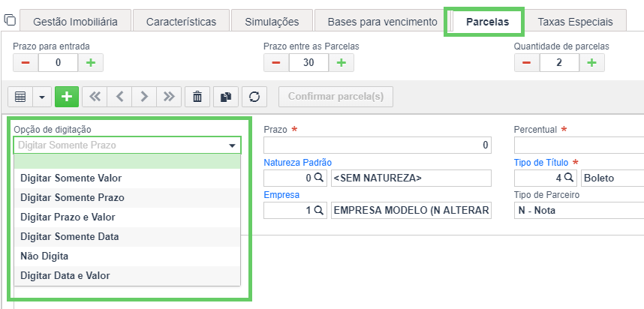Refresh records with circular arrows icon
The width and height of the screenshot is (644, 309).
tap(254, 97)
